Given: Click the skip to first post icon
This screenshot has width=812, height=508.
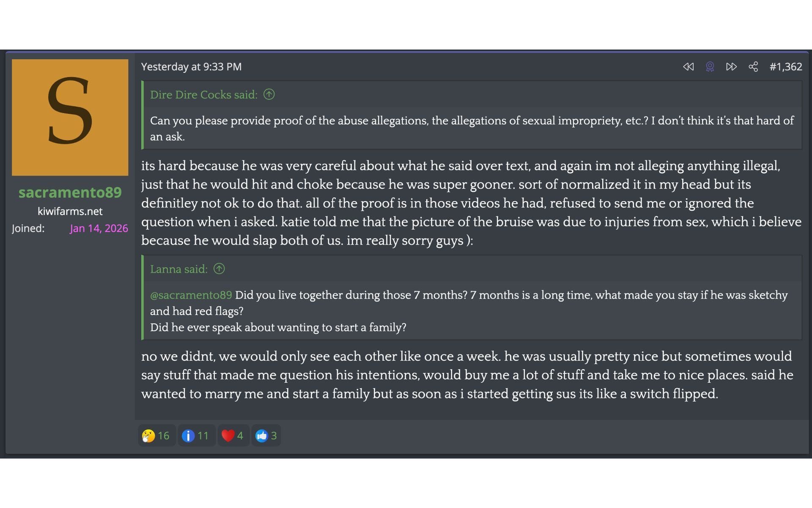Looking at the screenshot, I should pyautogui.click(x=689, y=67).
